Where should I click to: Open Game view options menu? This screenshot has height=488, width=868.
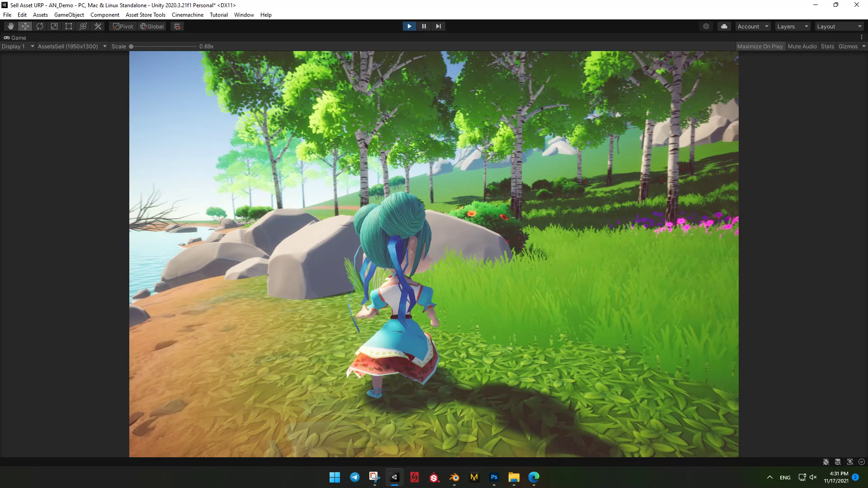click(x=862, y=38)
